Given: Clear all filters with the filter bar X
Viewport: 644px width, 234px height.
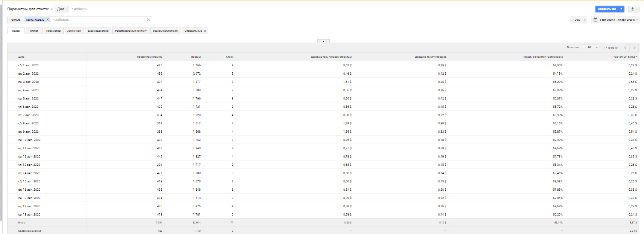Looking at the screenshot, I should click(x=148, y=20).
